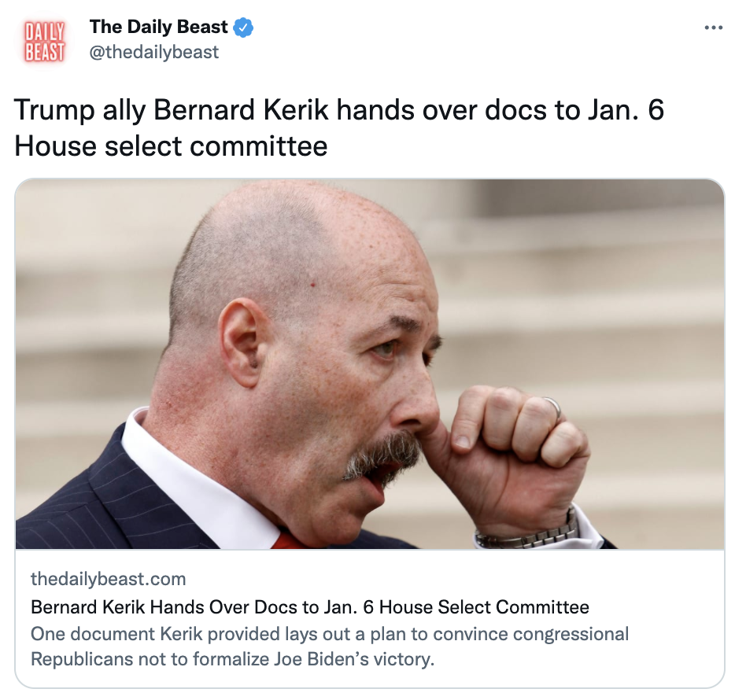Open the three-dot more options menu

pyautogui.click(x=713, y=28)
